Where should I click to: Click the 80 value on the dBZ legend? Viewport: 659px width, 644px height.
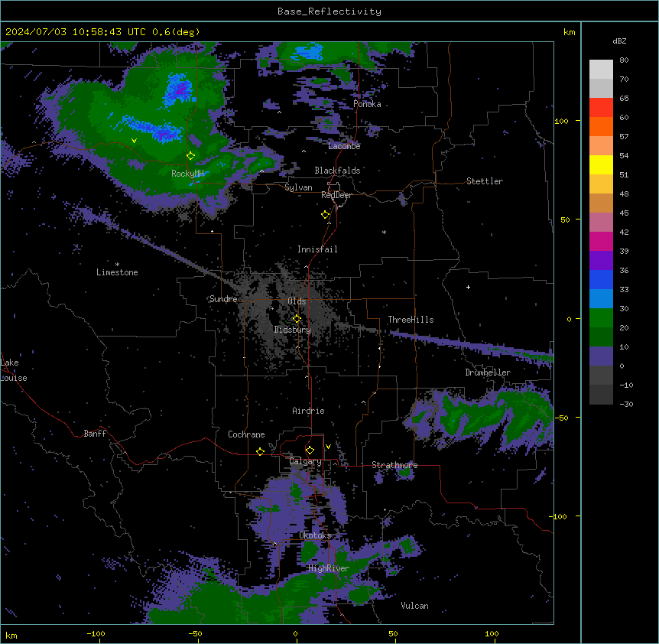tap(624, 60)
